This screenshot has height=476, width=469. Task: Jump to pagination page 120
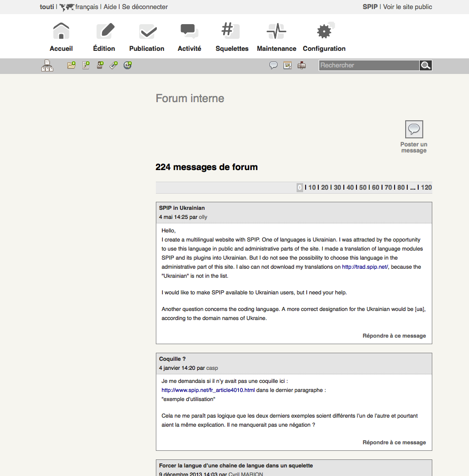click(426, 188)
